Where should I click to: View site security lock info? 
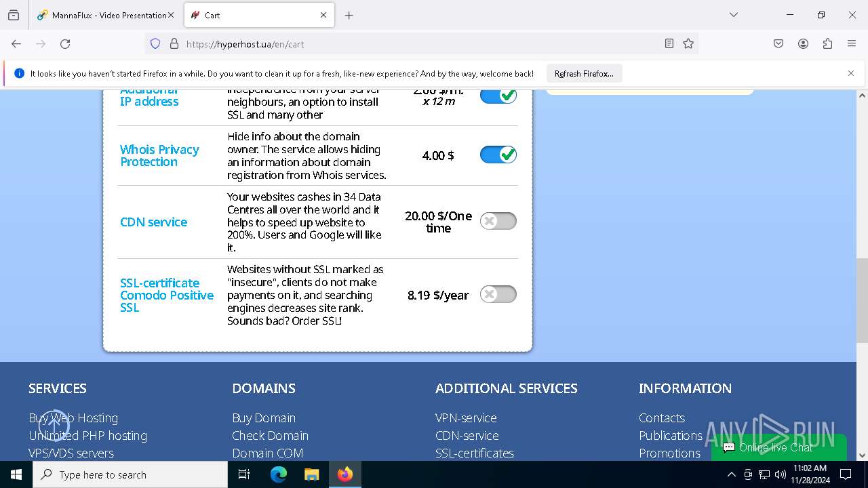point(174,43)
